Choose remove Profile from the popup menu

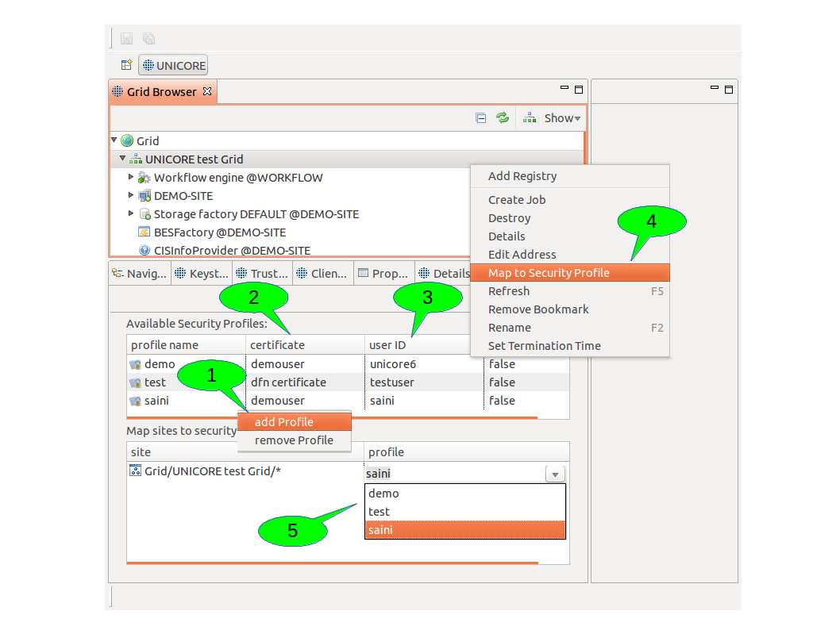[x=294, y=440]
